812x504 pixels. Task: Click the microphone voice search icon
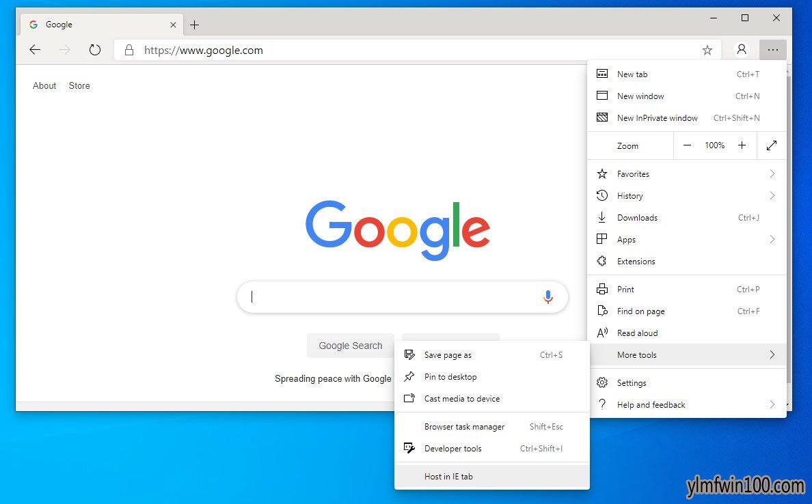click(548, 296)
